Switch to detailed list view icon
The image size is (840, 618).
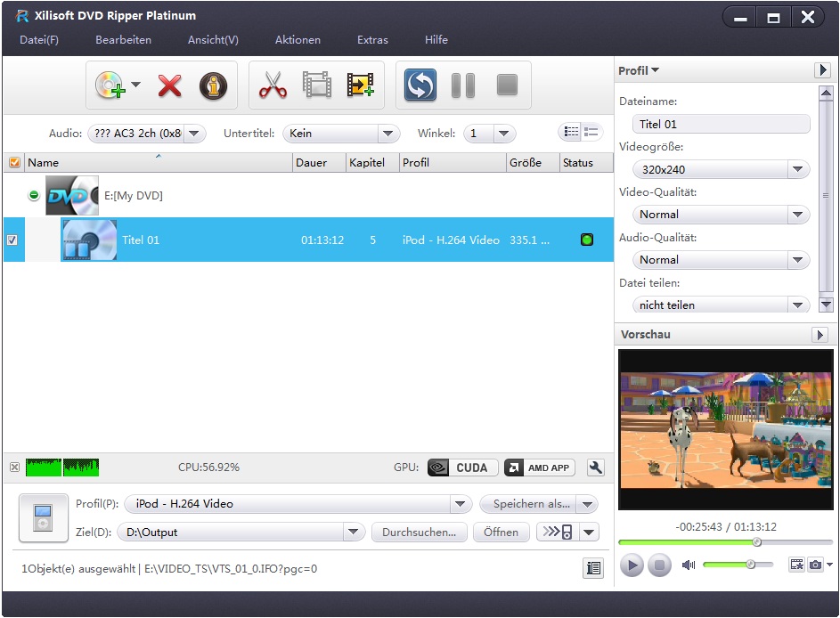pyautogui.click(x=571, y=132)
